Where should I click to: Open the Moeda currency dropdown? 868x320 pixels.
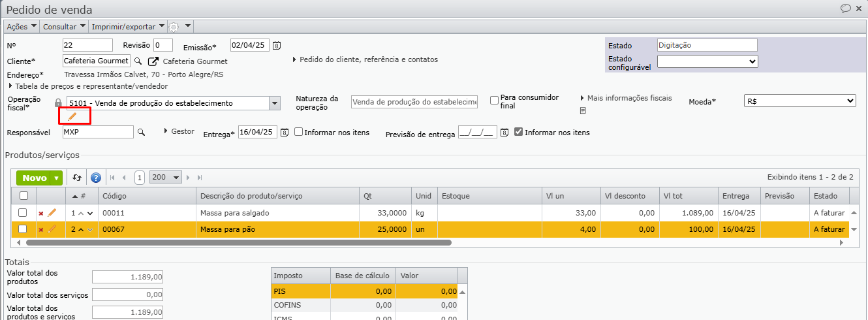[799, 101]
